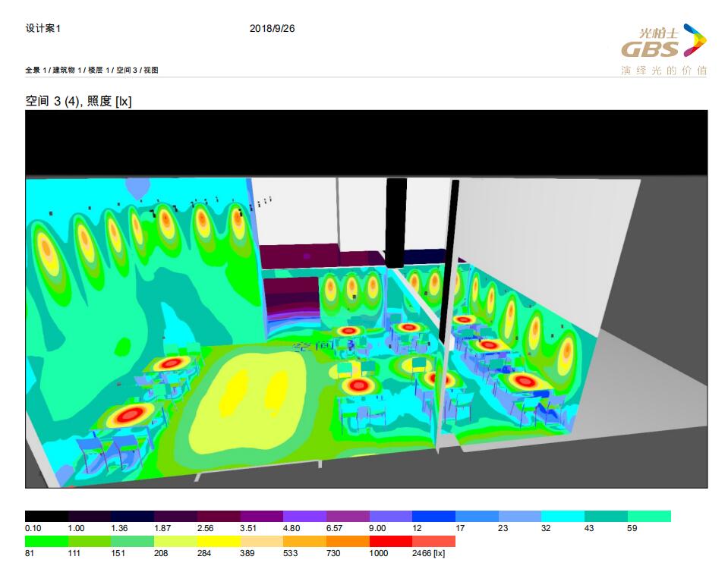Select the orange 533 lx legend swatch
The width and height of the screenshot is (728, 569).
[x=304, y=541]
